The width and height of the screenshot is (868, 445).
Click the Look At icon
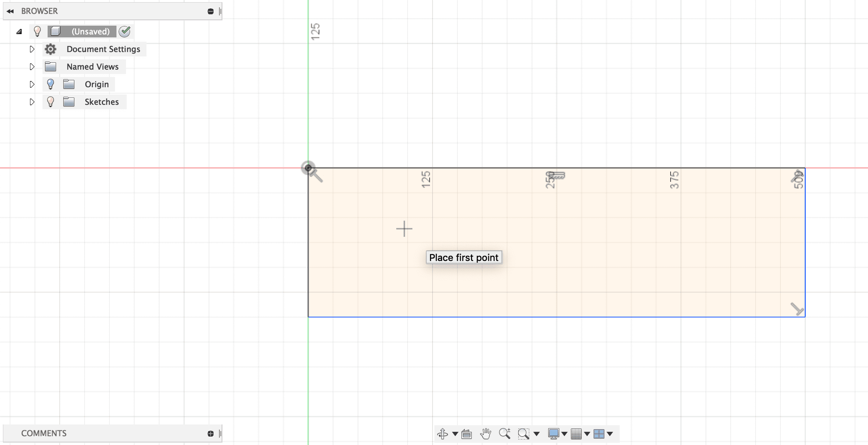pyautogui.click(x=467, y=434)
